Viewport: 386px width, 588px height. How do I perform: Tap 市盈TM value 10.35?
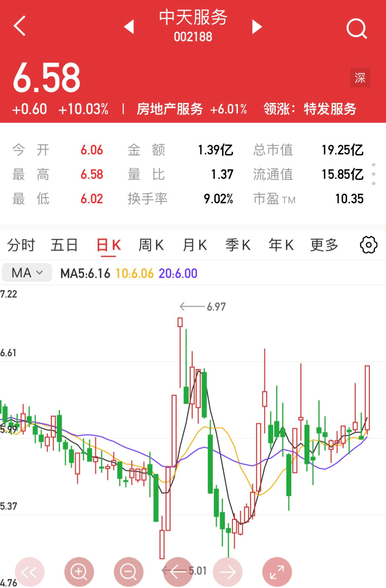pyautogui.click(x=349, y=199)
